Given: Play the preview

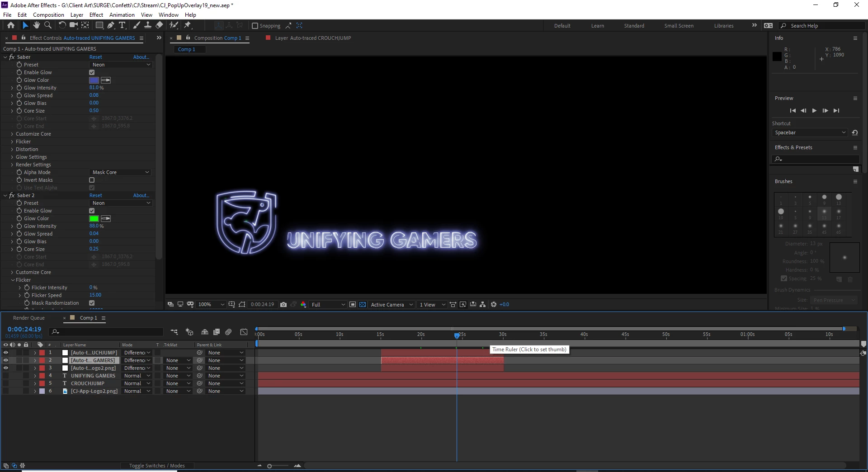Looking at the screenshot, I should pyautogui.click(x=814, y=111).
